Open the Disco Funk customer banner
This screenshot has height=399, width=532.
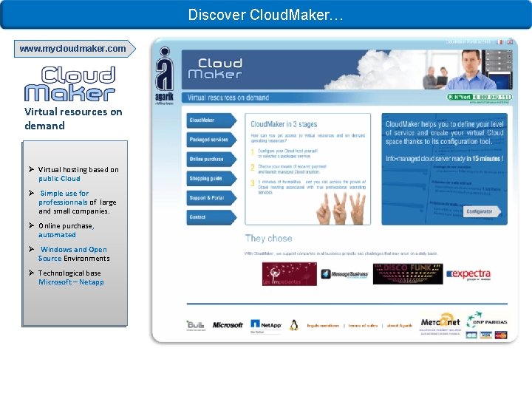[x=408, y=274]
